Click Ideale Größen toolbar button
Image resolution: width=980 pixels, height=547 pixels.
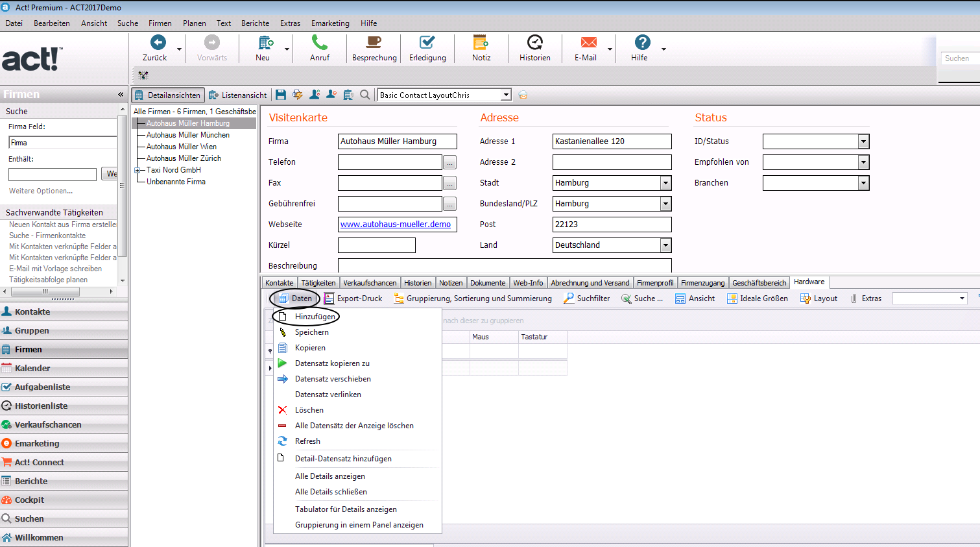(758, 298)
